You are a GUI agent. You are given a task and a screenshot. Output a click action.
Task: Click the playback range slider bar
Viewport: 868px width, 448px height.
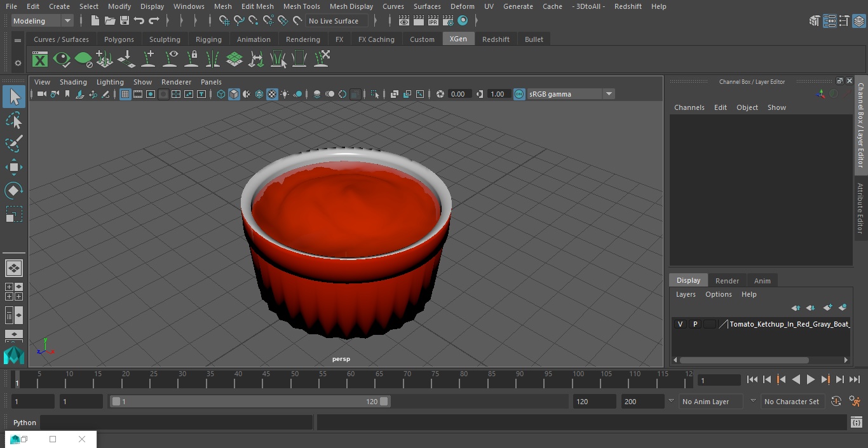(x=250, y=402)
